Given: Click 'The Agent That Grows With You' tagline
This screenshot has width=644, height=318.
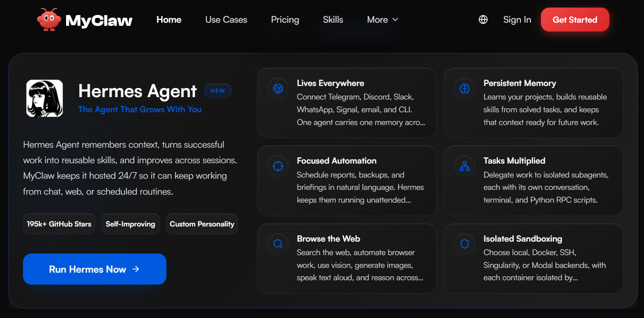Looking at the screenshot, I should coord(140,109).
